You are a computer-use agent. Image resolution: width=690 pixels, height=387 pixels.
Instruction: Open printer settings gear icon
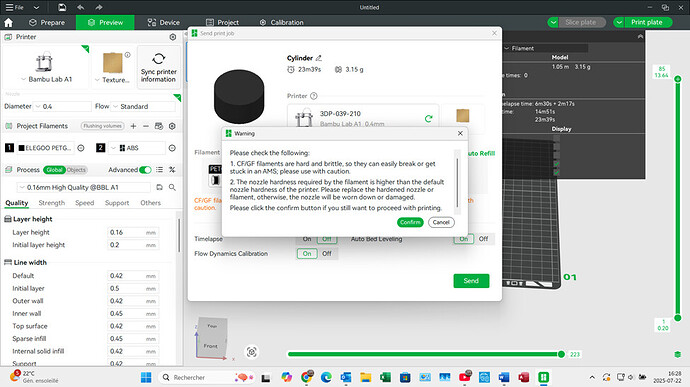173,37
